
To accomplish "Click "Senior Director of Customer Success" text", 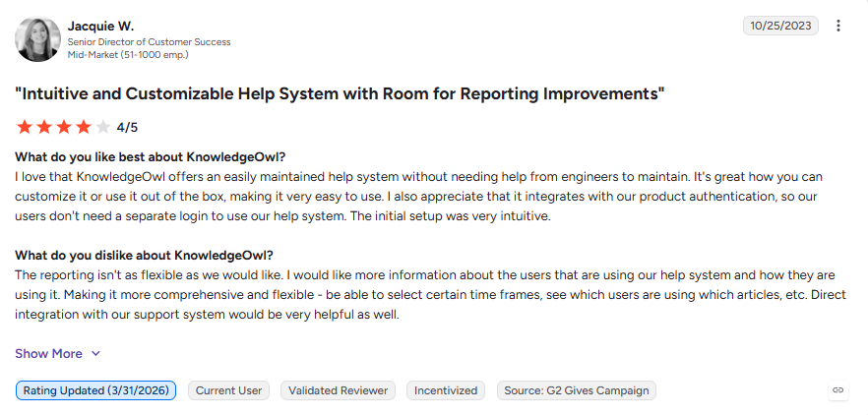I will click(x=149, y=42).
